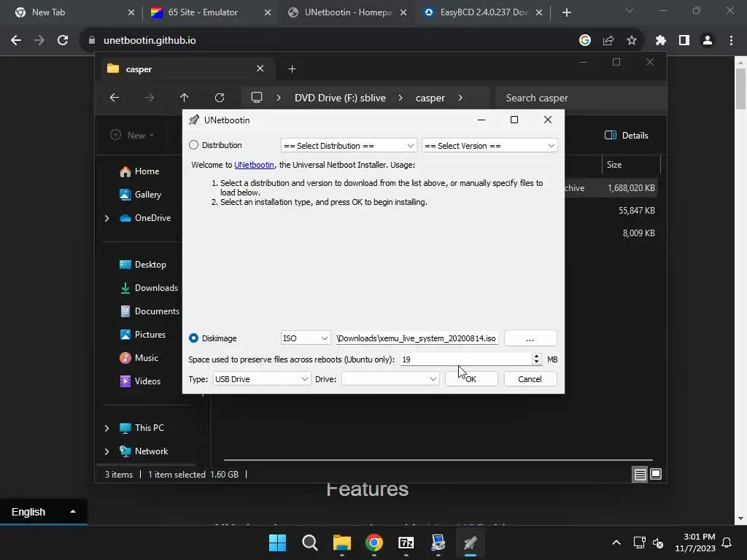Viewport: 747px width, 560px height.
Task: Refresh the File Explorer casper folder
Action: [x=220, y=98]
